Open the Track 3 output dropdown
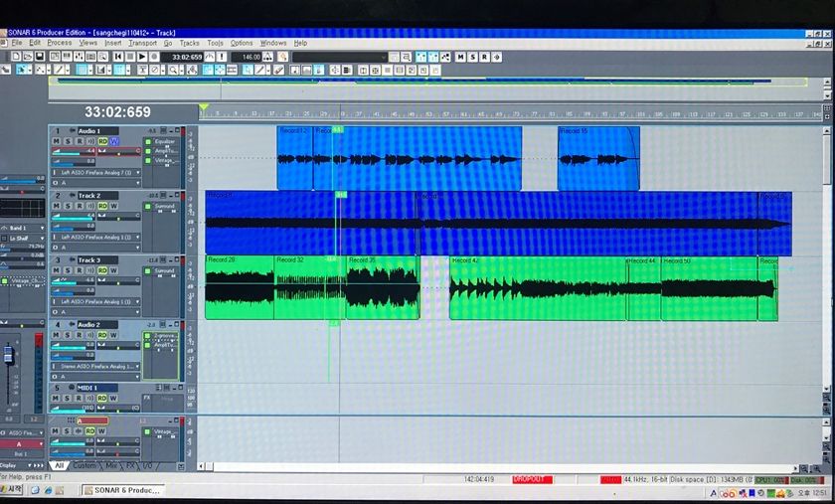The height and width of the screenshot is (504, 835). [x=96, y=312]
